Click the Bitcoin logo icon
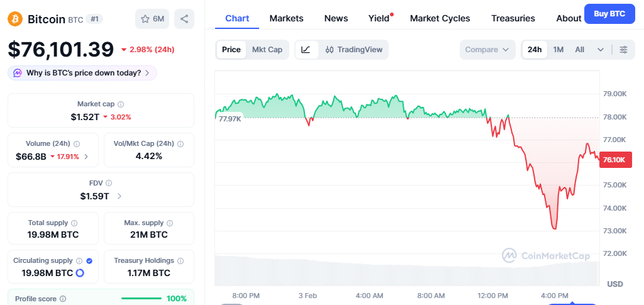The width and height of the screenshot is (644, 305). click(x=15, y=19)
